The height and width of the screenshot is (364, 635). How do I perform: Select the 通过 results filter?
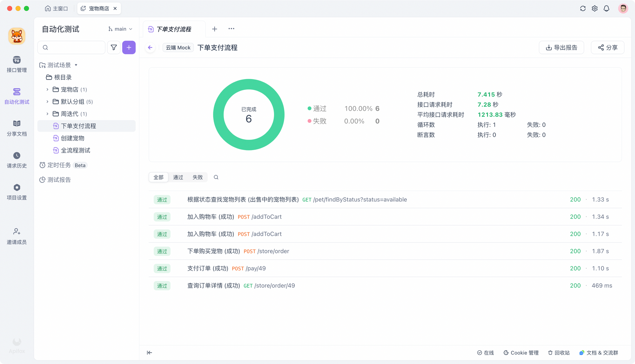coord(178,177)
